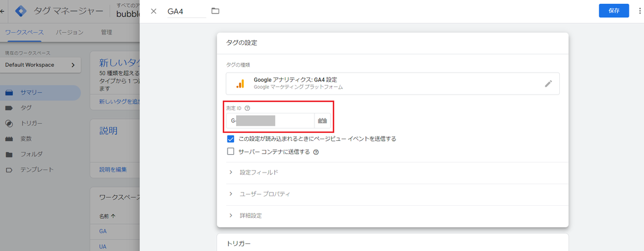Uncheck the page view event checkbox
644x251 pixels.
[231, 139]
